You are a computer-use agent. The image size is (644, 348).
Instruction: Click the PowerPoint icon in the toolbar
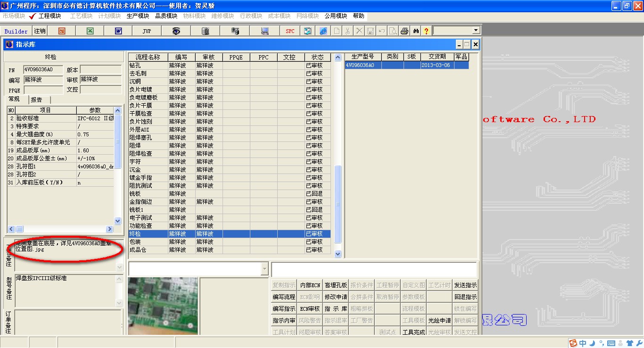62,31
